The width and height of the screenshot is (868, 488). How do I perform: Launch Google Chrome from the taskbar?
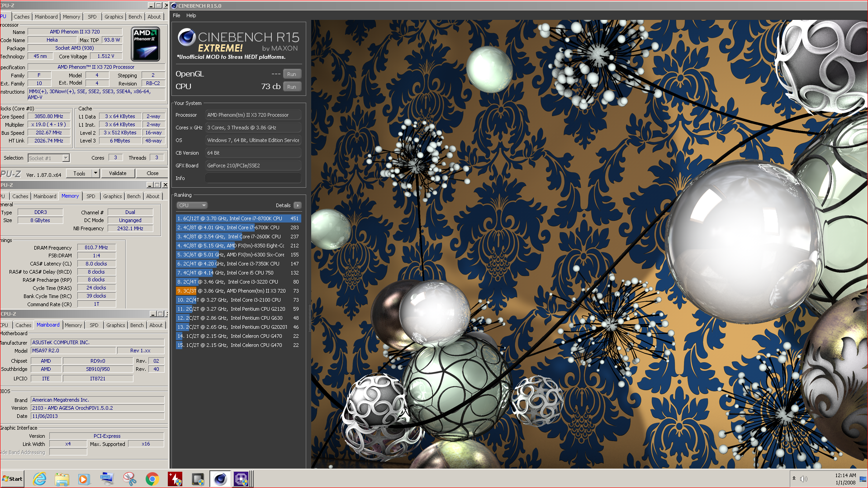pyautogui.click(x=152, y=479)
